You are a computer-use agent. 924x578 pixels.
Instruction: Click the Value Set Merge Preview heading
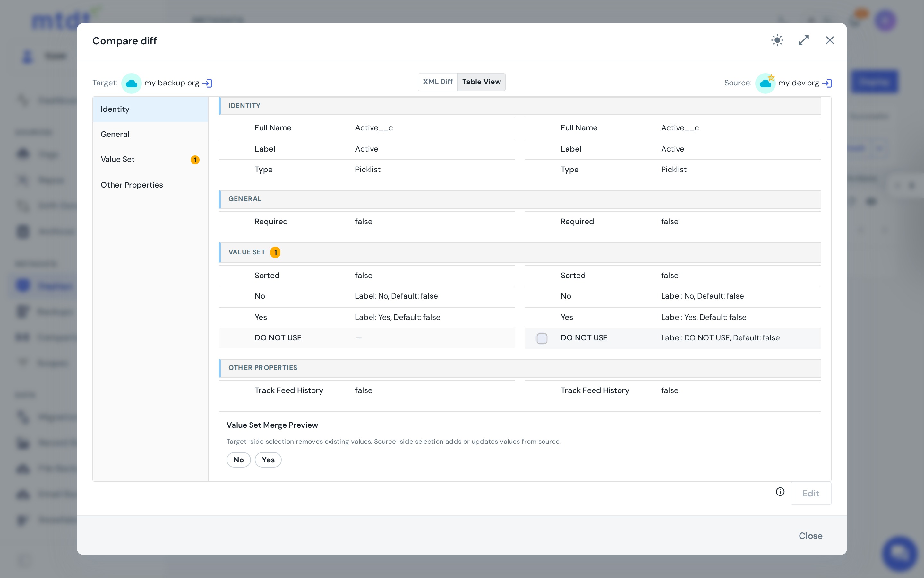click(x=272, y=425)
